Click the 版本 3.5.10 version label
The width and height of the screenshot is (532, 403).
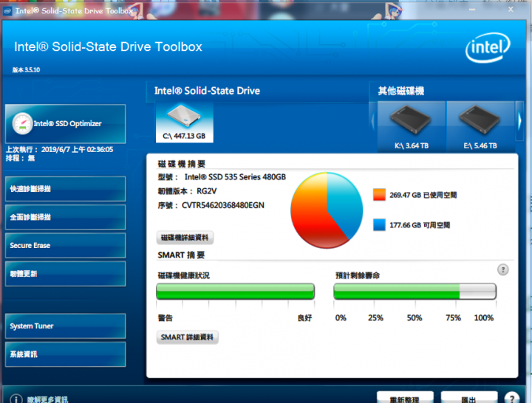tap(26, 70)
